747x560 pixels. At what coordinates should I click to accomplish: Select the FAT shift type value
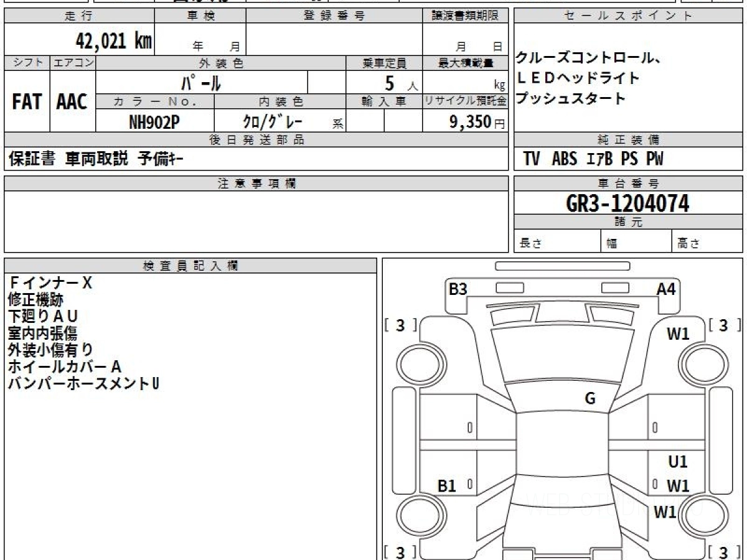click(27, 101)
